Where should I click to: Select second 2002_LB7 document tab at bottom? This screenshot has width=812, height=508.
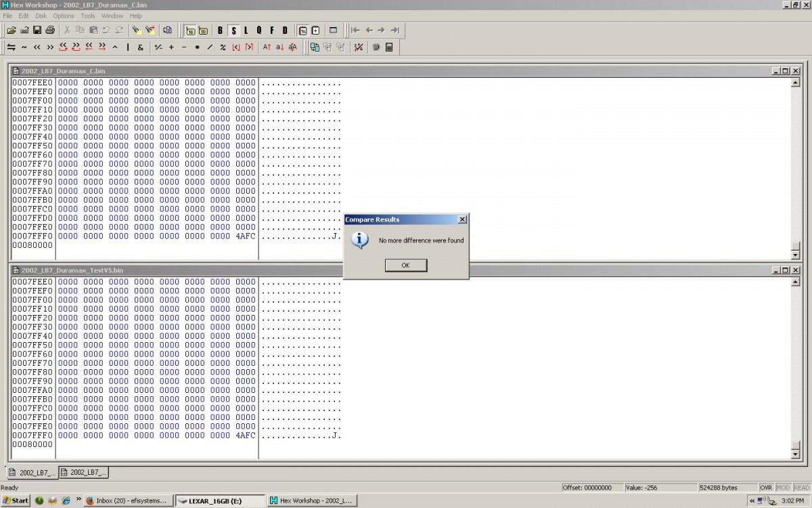tap(83, 472)
